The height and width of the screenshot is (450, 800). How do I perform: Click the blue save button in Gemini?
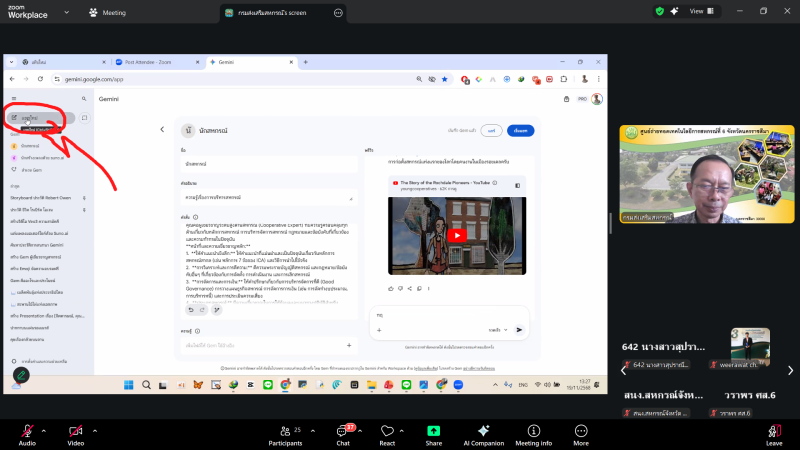coord(520,130)
